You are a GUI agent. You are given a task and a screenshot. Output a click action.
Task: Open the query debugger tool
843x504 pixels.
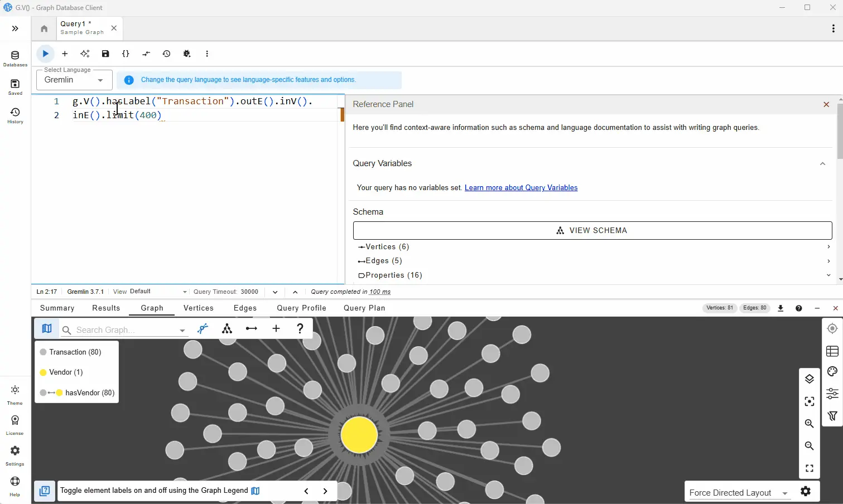pos(187,54)
